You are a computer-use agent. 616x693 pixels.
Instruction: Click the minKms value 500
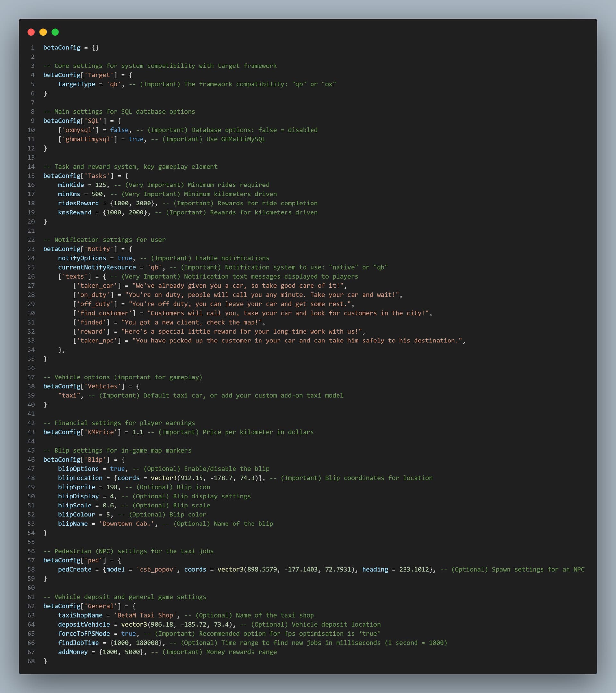97,194
